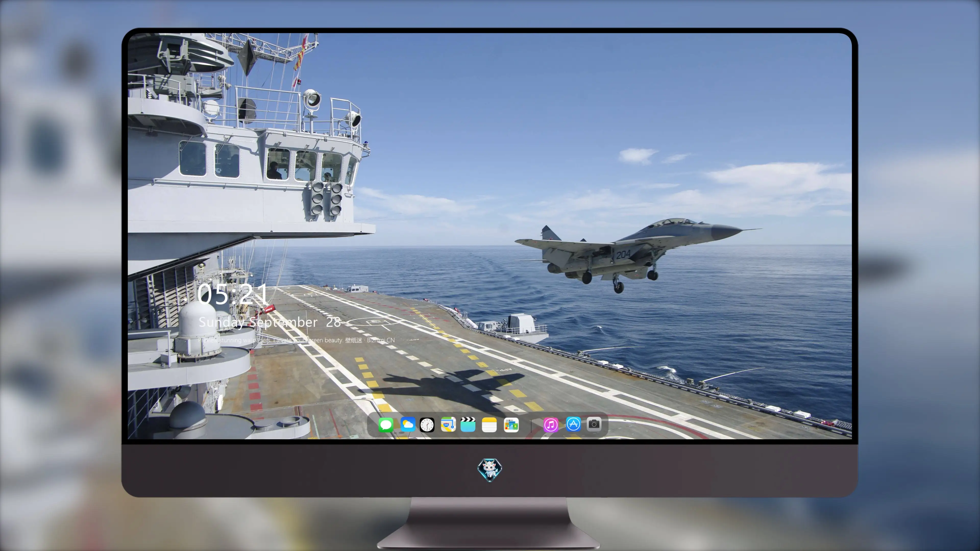Open the Notes app in the dock
Image resolution: width=980 pixels, height=551 pixels.
(x=489, y=425)
